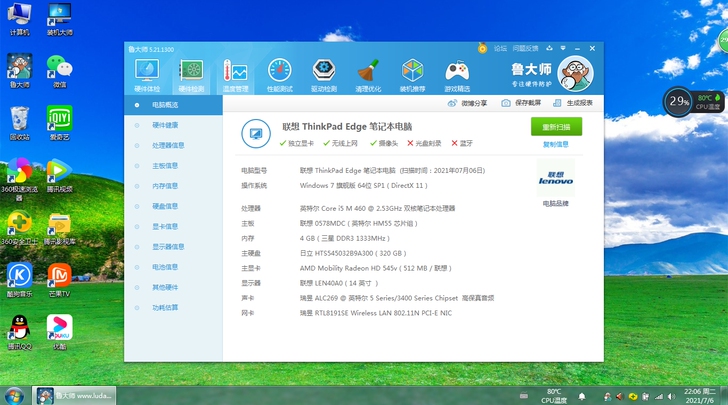
Task: Click the 无线上网 check indicator
Action: click(340, 144)
